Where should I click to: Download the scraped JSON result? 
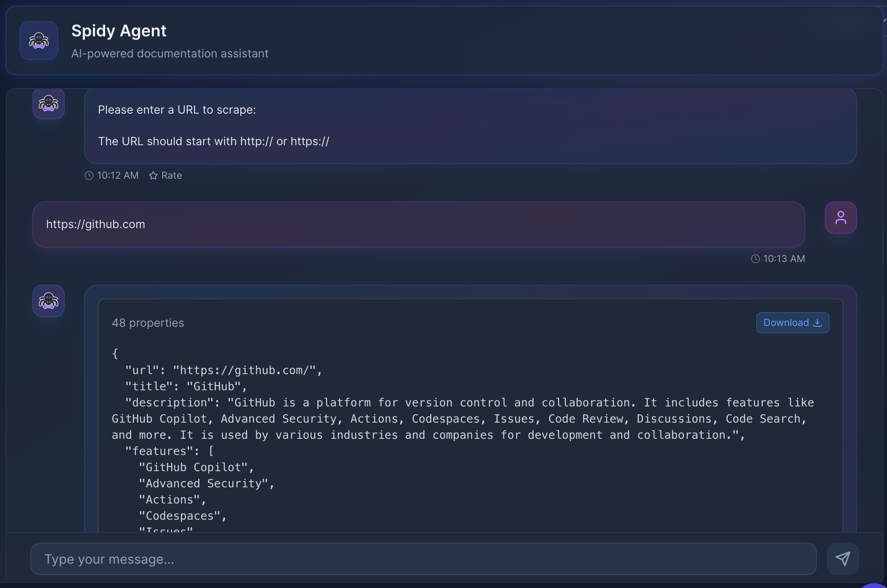tap(792, 323)
